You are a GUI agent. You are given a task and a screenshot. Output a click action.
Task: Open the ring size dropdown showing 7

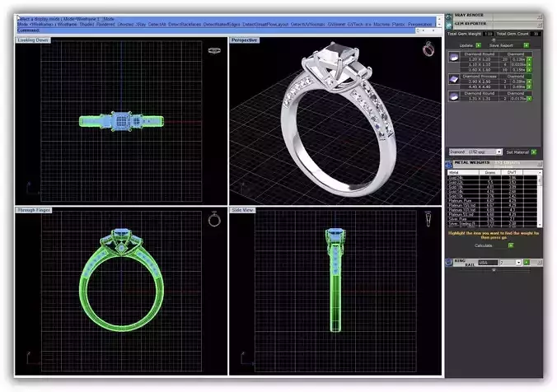[x=518, y=263]
